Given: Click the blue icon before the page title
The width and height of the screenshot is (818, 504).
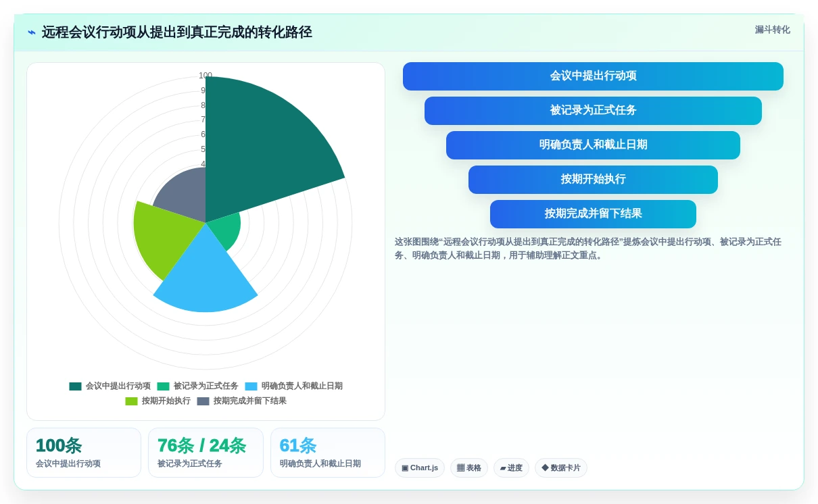Looking at the screenshot, I should pos(32,32).
